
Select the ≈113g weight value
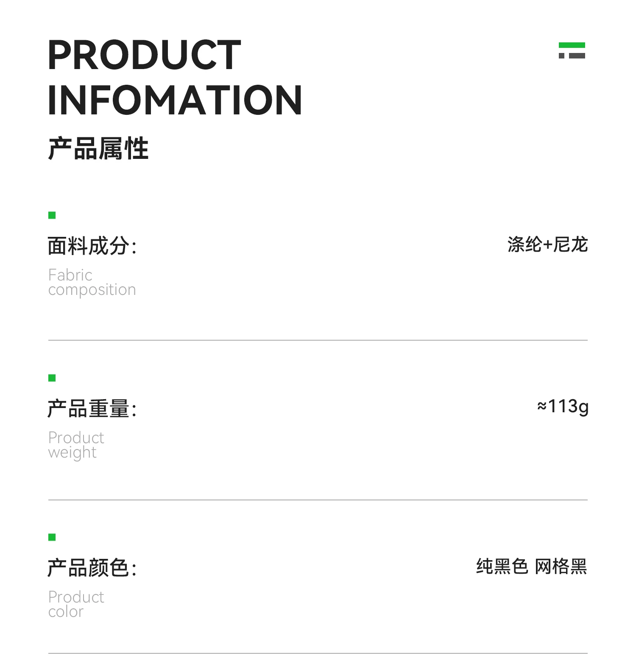click(x=563, y=406)
